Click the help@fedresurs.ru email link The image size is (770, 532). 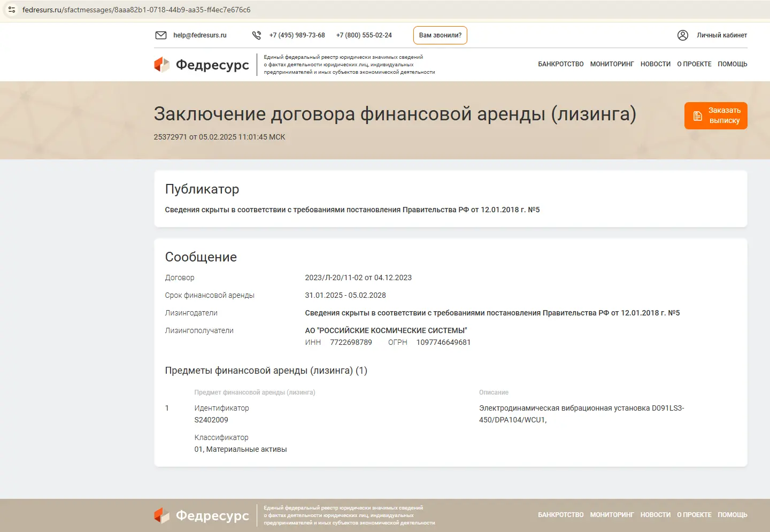[x=200, y=35]
